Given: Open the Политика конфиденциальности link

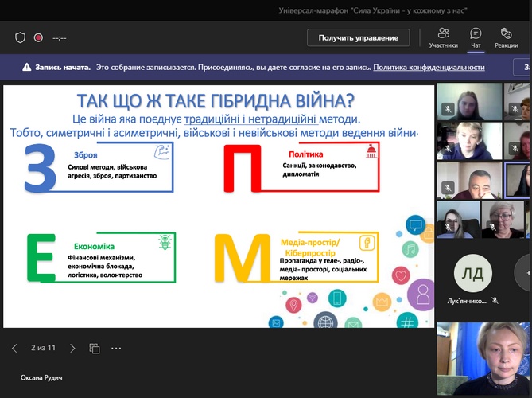Looking at the screenshot, I should tap(429, 68).
